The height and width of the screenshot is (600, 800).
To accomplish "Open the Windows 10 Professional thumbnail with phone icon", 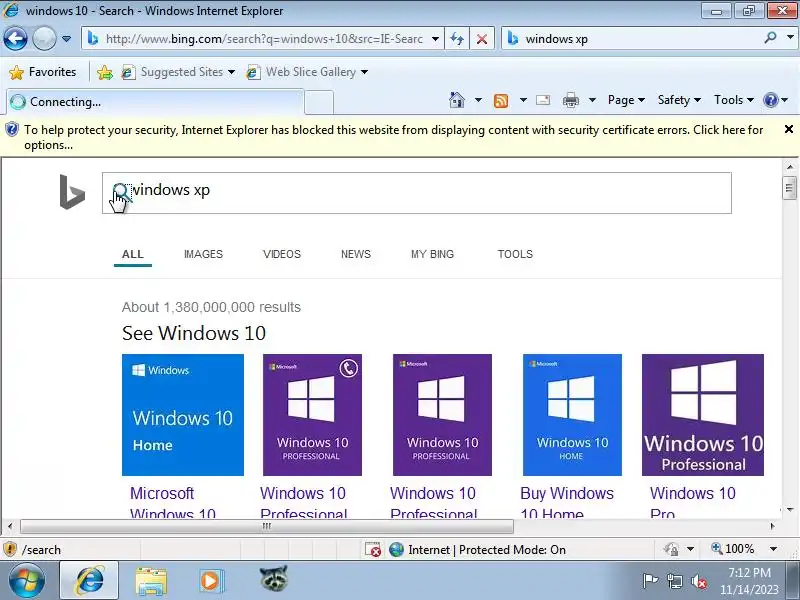I will tap(312, 415).
